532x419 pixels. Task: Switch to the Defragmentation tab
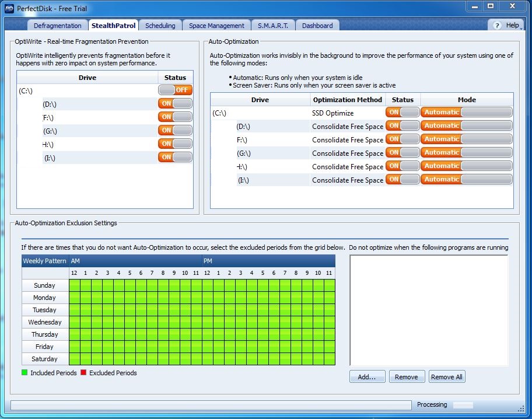click(x=57, y=25)
